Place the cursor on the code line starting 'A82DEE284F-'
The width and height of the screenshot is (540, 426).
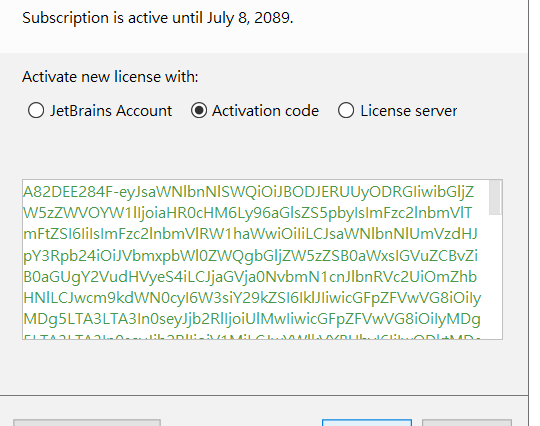(249, 192)
